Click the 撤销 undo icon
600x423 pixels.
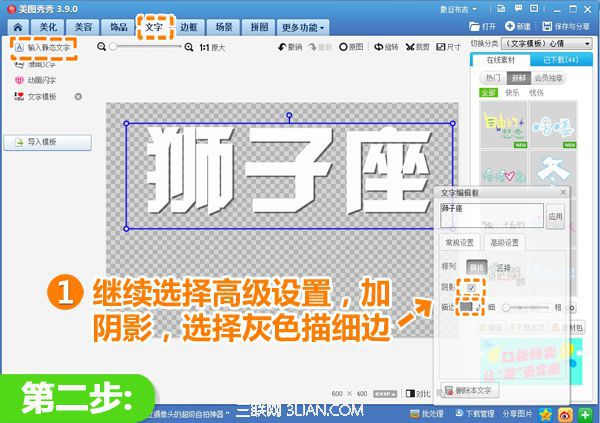(x=288, y=47)
